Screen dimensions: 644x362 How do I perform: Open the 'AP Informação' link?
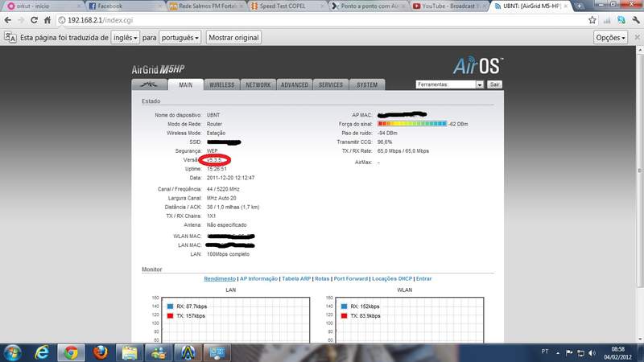258,278
